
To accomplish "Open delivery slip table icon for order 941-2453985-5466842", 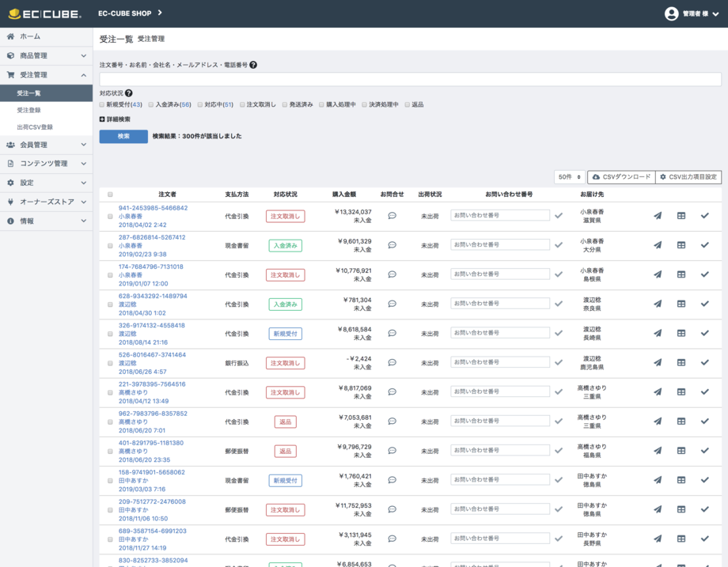I will pos(681,216).
